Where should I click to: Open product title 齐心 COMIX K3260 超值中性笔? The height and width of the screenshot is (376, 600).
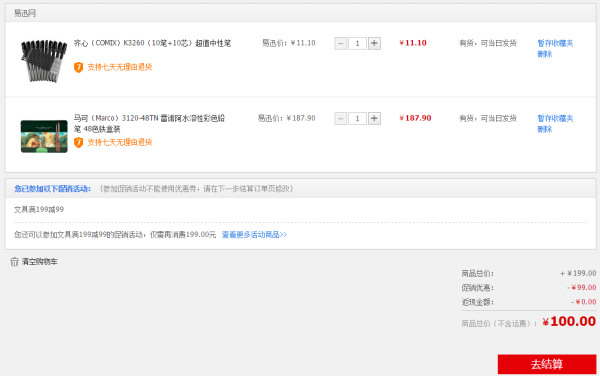coord(152,43)
